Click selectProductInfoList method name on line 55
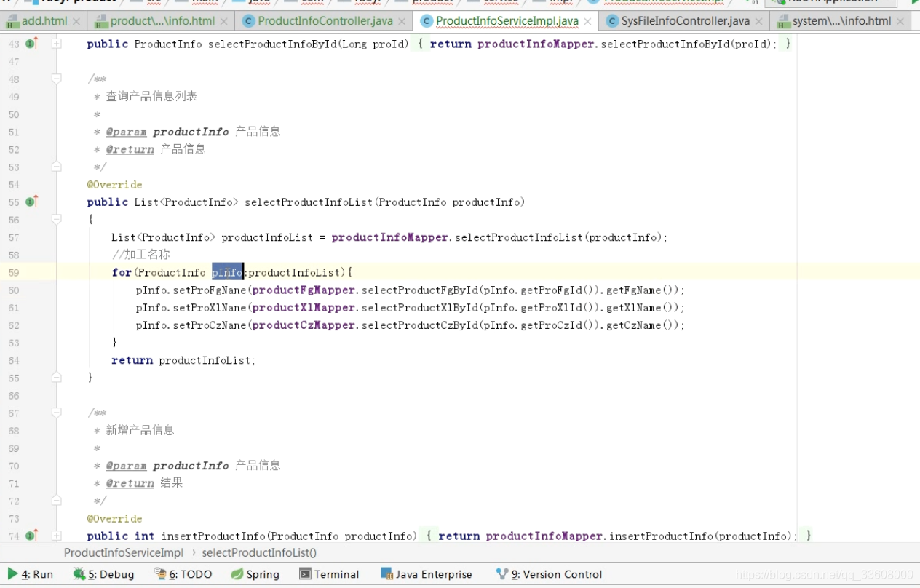The width and height of the screenshot is (920, 588). (309, 202)
